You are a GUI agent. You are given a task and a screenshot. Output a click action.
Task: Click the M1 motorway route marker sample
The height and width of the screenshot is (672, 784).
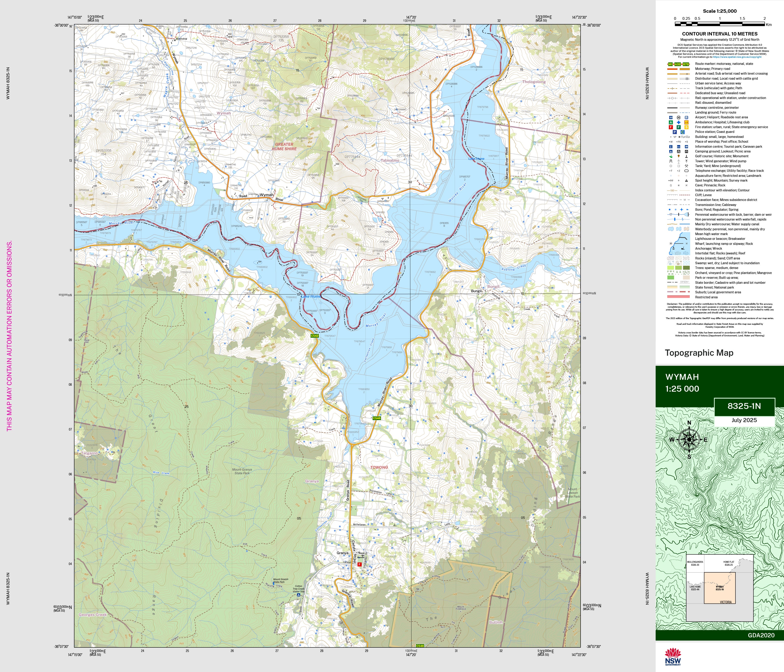pos(670,64)
